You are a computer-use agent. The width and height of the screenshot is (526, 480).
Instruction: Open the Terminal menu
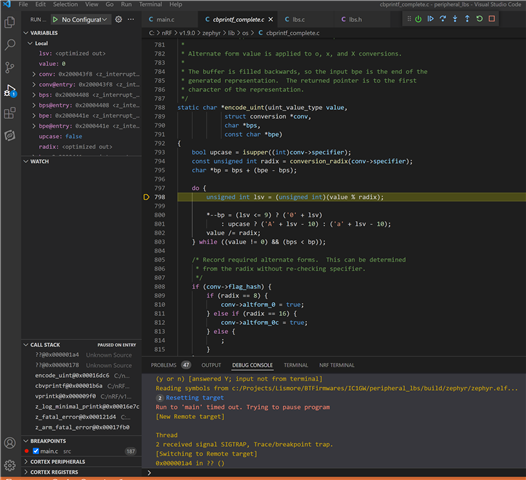[151, 4]
